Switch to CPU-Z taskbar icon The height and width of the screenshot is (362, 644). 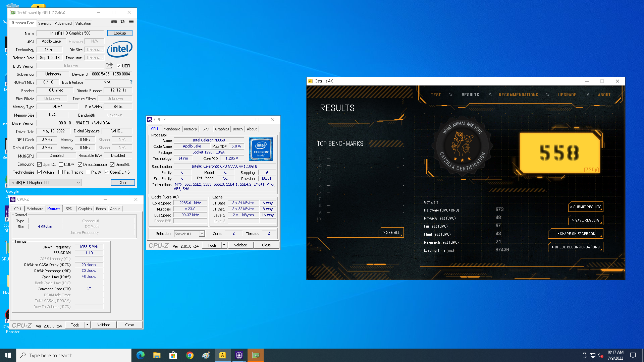(x=239, y=355)
